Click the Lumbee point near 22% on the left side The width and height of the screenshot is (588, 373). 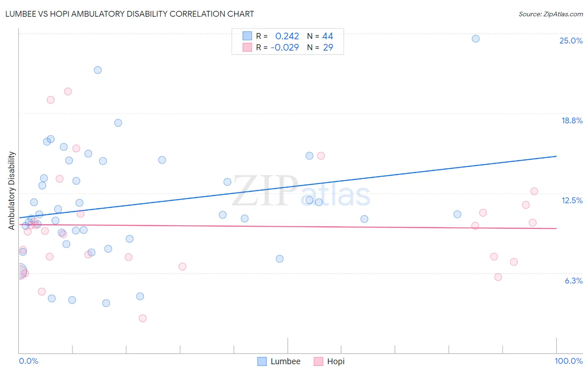[97, 70]
